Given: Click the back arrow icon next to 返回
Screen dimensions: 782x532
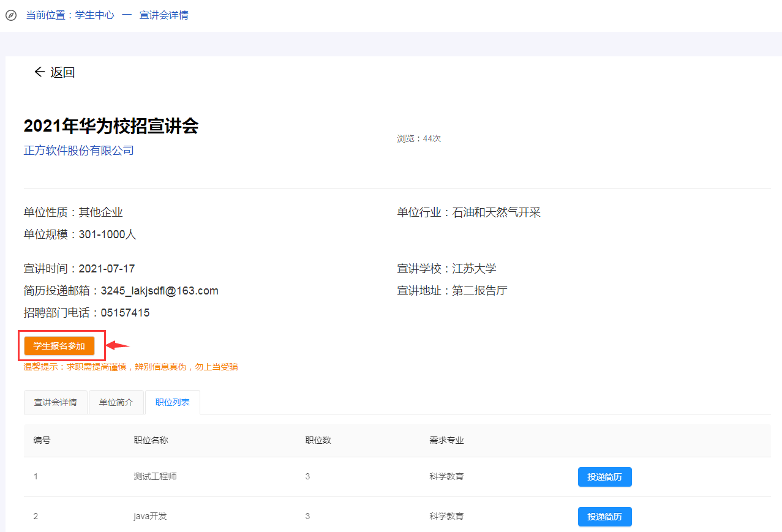Looking at the screenshot, I should [x=39, y=72].
